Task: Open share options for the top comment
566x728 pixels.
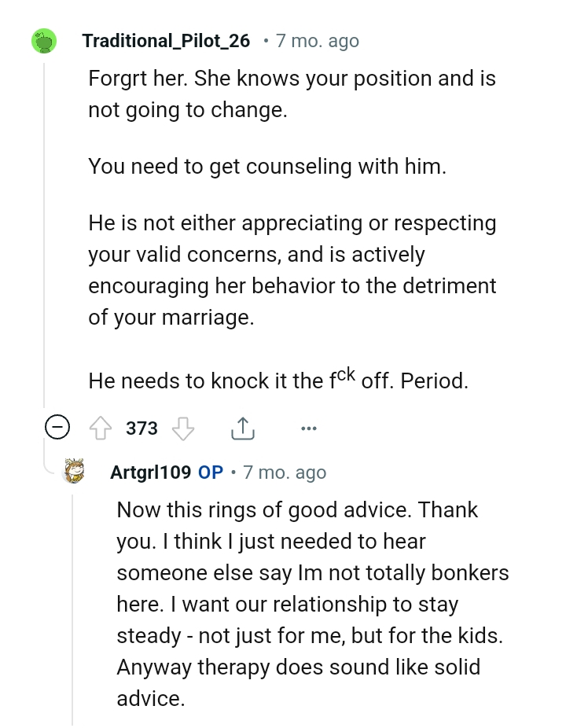Action: click(243, 427)
